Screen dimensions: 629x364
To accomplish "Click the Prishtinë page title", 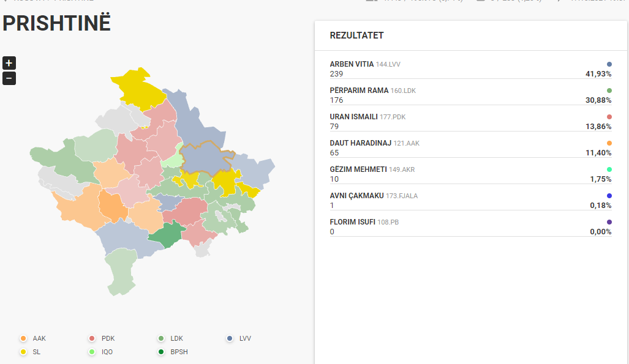I will point(57,23).
